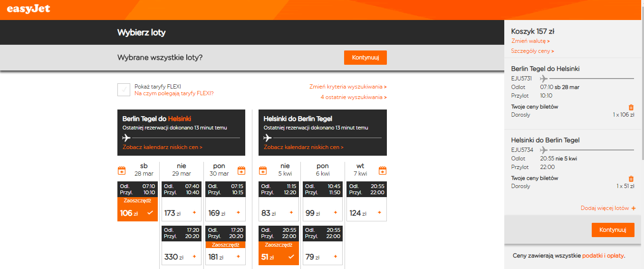The image size is (644, 269).
Task: Open previous-dates calendar icon beside nie 5 kwi
Action: pyautogui.click(x=263, y=170)
